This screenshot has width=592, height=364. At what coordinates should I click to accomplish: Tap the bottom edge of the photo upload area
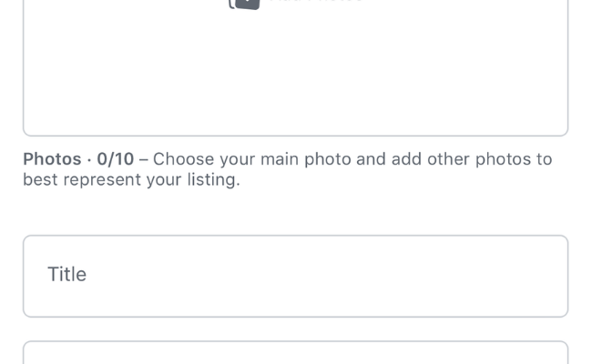(x=295, y=134)
